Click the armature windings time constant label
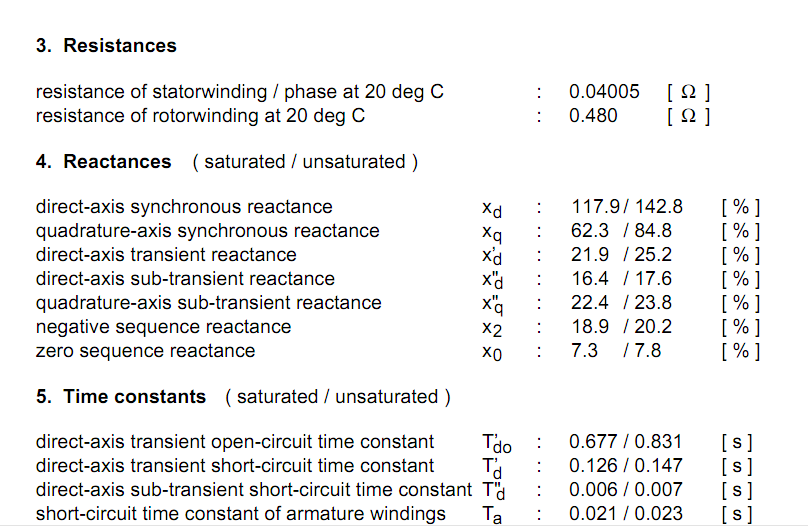808x526 pixels. tap(241, 514)
